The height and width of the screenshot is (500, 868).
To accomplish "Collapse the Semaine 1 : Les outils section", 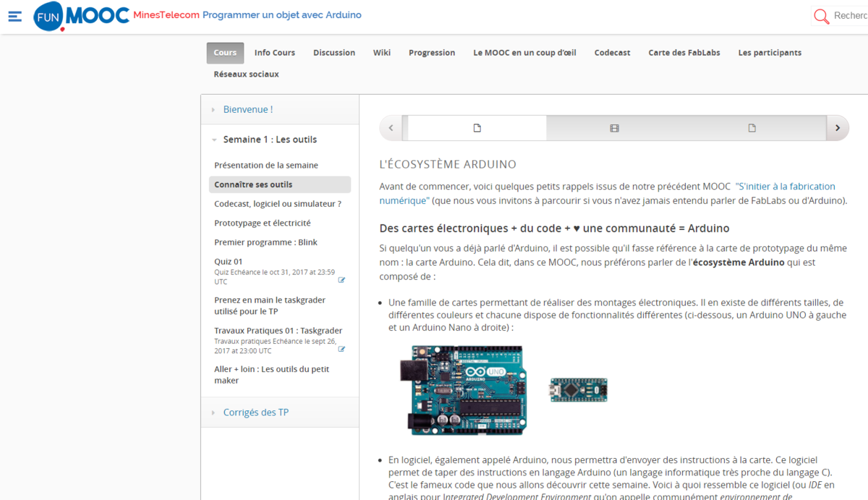I will 269,140.
